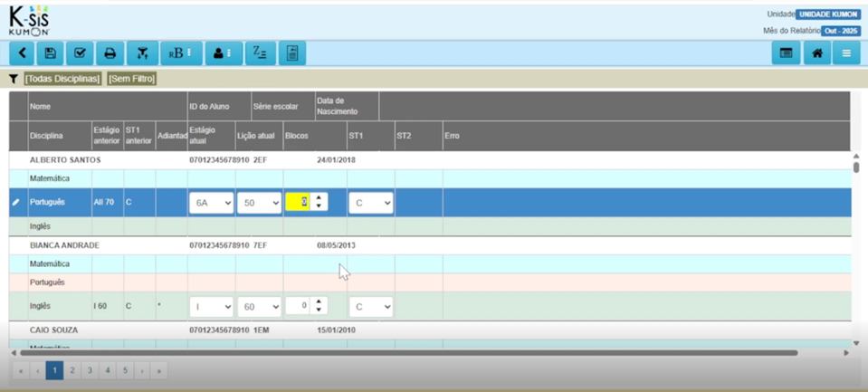868x392 pixels.
Task: Go to page 3 in the pagination
Action: coord(90,370)
